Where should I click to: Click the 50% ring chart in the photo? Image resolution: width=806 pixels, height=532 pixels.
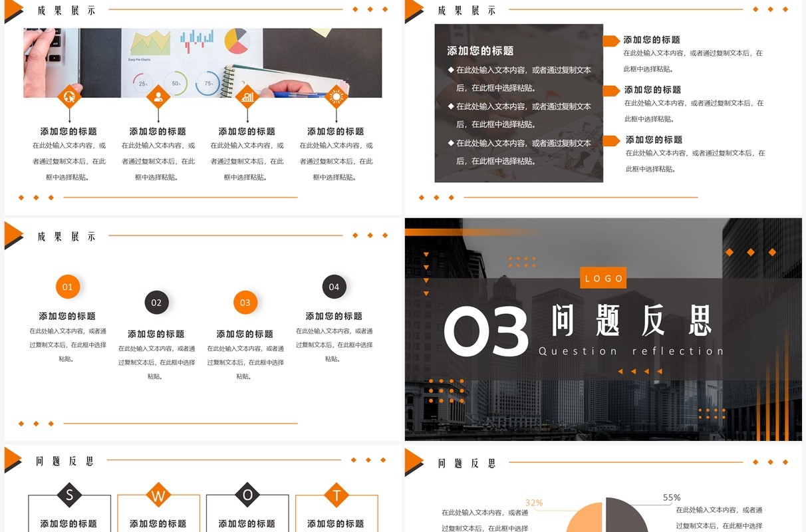pos(176,83)
